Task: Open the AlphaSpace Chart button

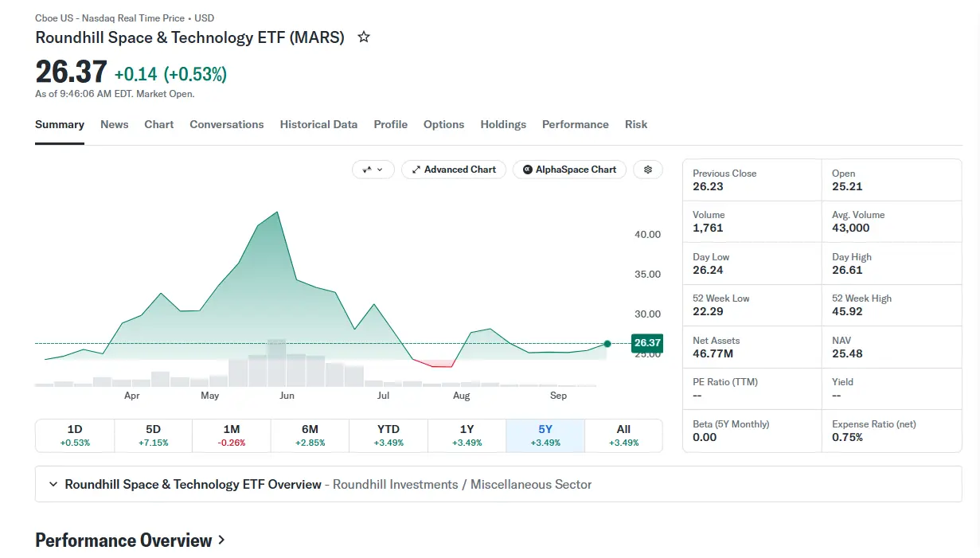Action: tap(569, 170)
